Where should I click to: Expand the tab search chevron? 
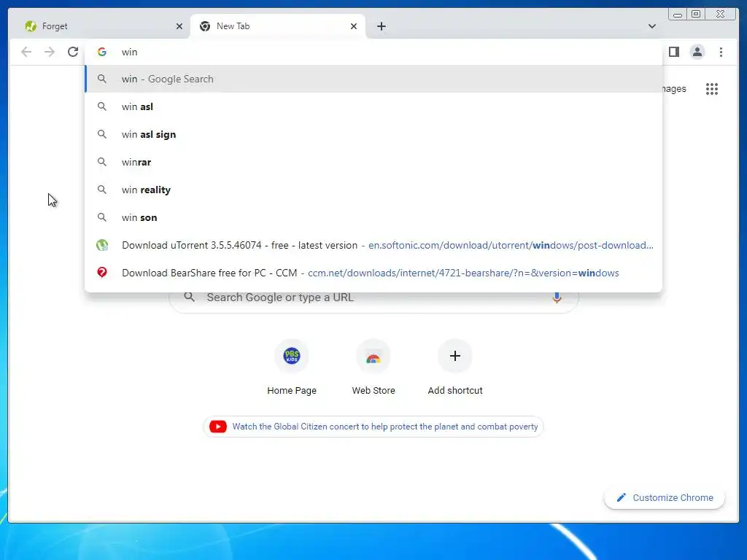651,26
